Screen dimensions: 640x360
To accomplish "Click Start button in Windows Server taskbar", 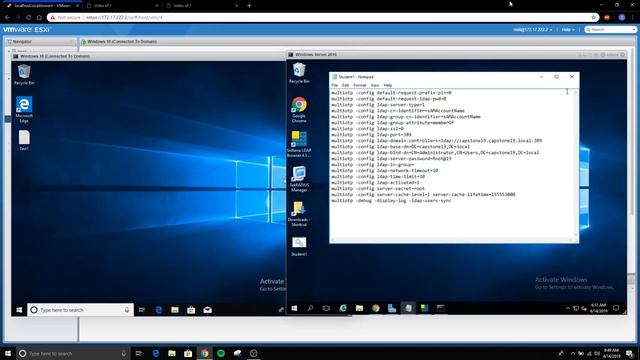I will (x=294, y=308).
